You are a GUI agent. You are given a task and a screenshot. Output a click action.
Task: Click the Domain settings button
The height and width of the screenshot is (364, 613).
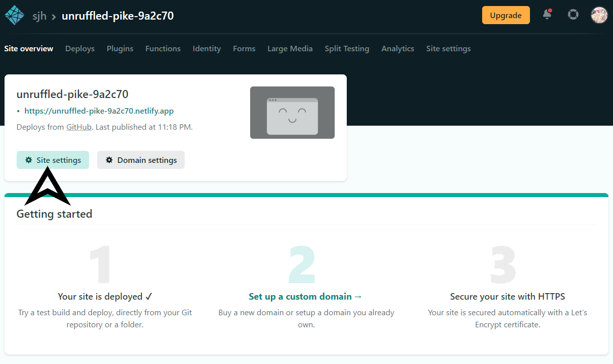click(141, 160)
